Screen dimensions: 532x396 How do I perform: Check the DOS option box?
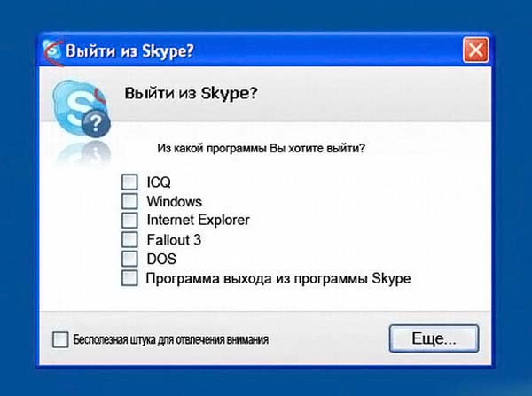[x=130, y=259]
